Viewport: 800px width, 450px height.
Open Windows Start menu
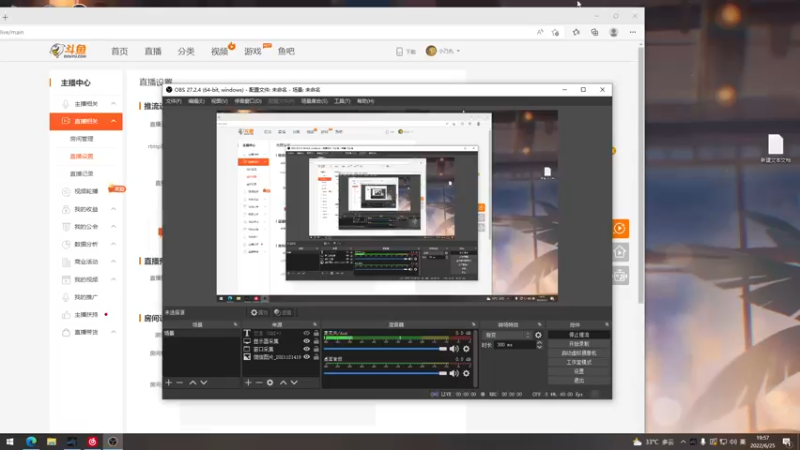point(10,442)
